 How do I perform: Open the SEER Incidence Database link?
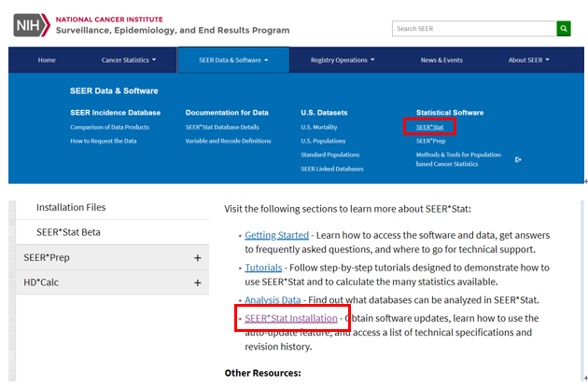coord(115,113)
